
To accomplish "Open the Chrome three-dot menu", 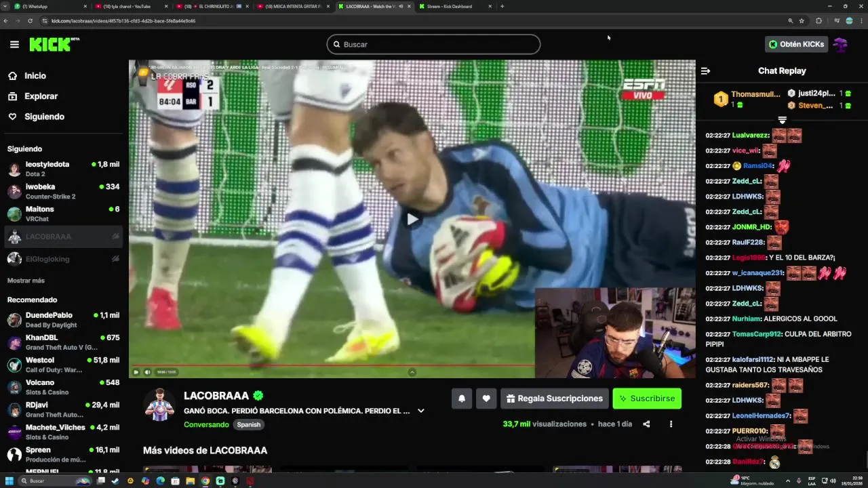I will [861, 21].
